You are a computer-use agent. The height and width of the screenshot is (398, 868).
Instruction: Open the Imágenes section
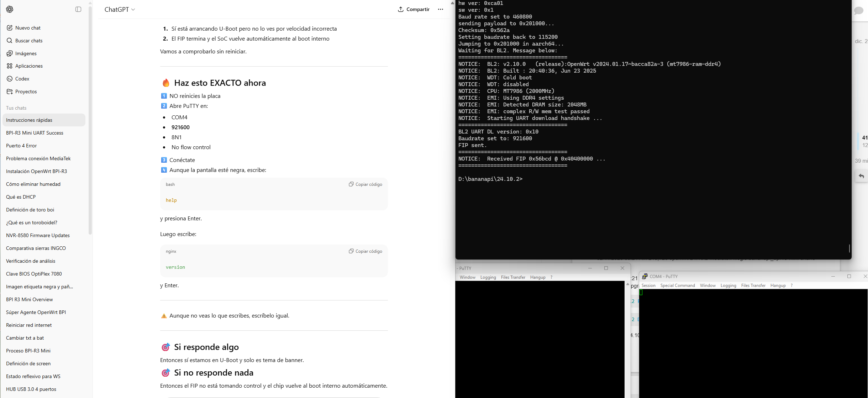(x=26, y=53)
